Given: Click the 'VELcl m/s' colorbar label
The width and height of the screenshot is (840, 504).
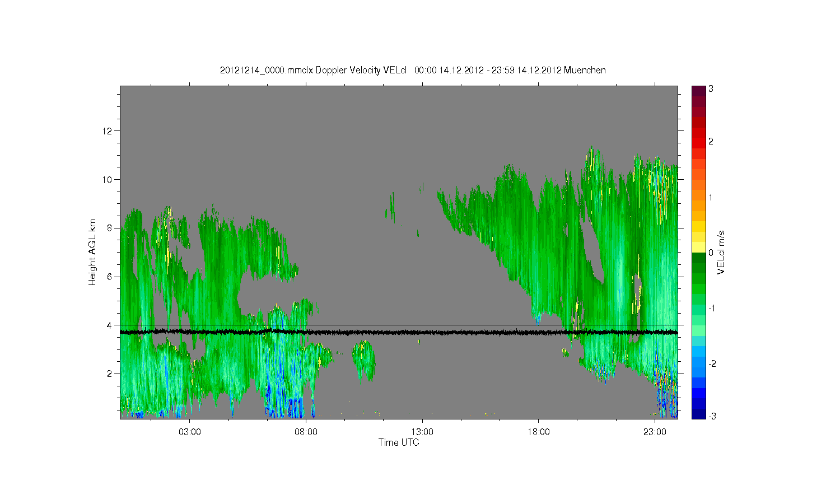Looking at the screenshot, I should tap(721, 252).
